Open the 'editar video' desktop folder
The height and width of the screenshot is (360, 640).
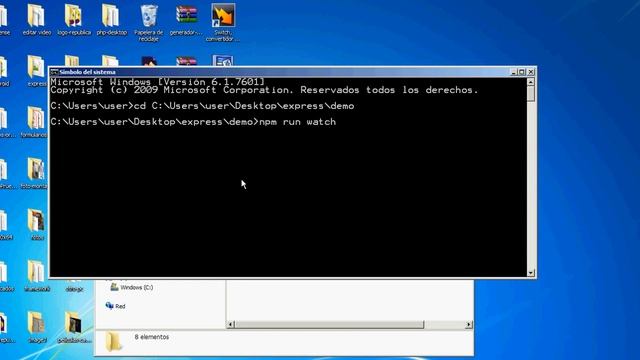(x=36, y=19)
